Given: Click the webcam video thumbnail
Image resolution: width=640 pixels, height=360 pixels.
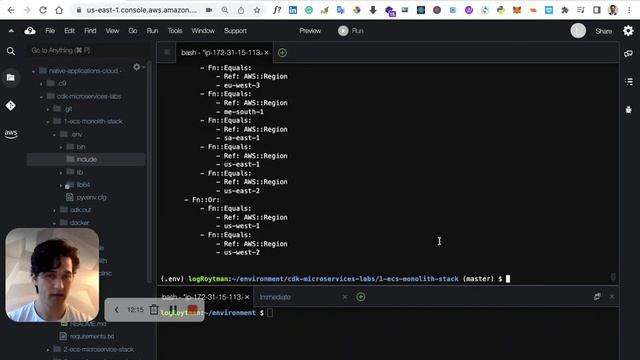Looking at the screenshot, I should point(52,275).
